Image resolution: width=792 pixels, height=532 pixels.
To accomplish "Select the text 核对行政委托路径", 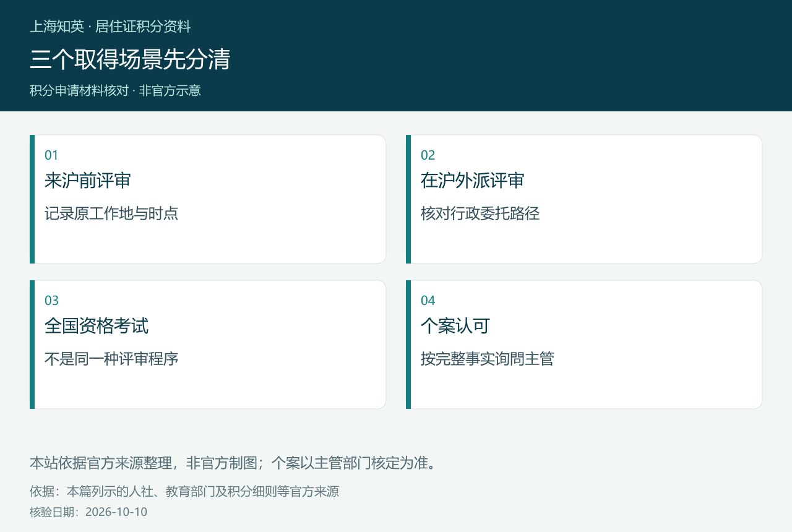I will click(480, 213).
